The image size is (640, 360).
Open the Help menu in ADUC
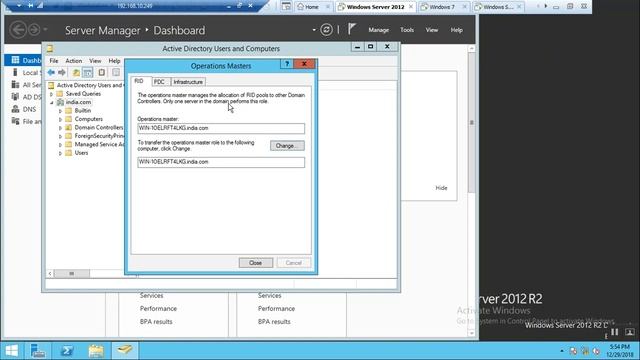click(x=114, y=61)
